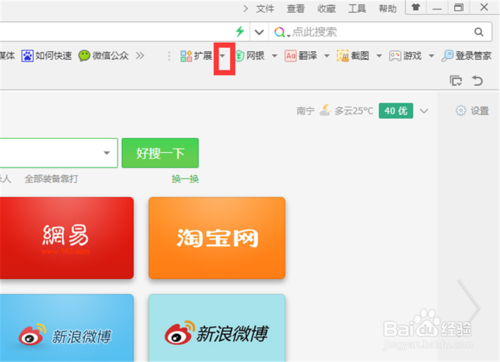The image size is (500, 362).
Task: Click the tab list window icon
Action: (x=456, y=81)
